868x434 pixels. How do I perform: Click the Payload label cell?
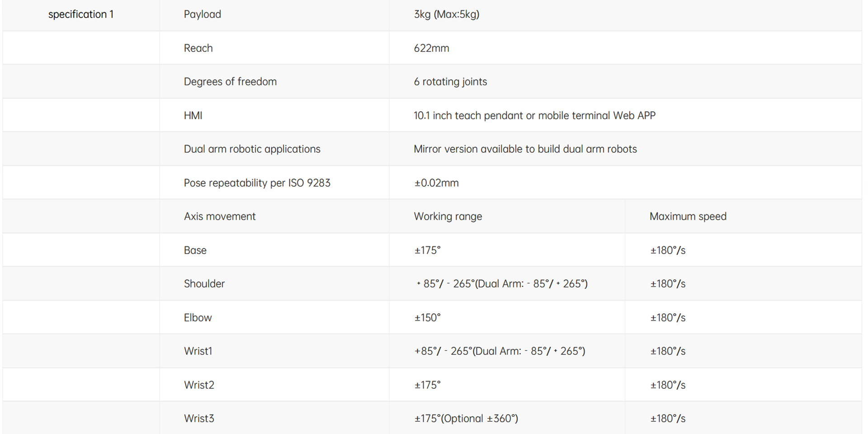click(x=202, y=14)
